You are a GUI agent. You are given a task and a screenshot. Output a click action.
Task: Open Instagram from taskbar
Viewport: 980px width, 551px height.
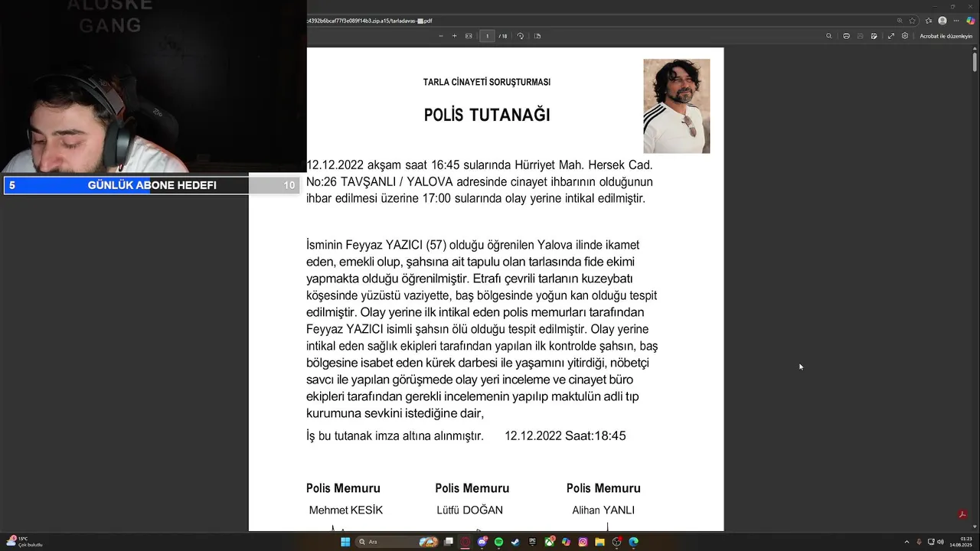(x=583, y=542)
